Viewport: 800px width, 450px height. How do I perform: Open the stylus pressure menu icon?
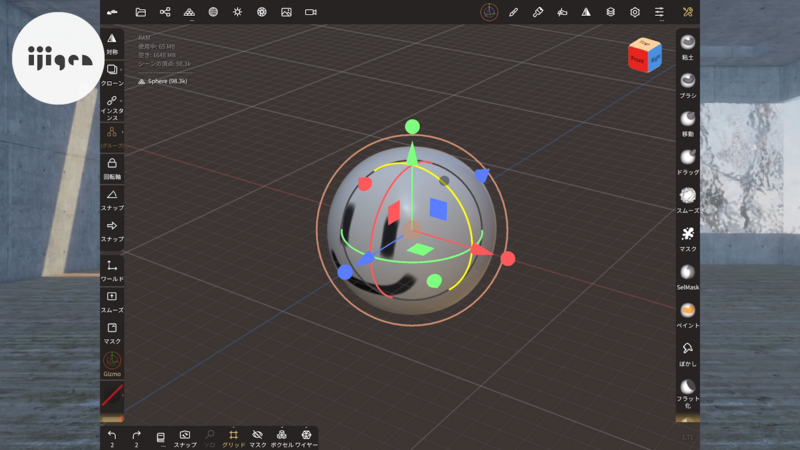562,12
